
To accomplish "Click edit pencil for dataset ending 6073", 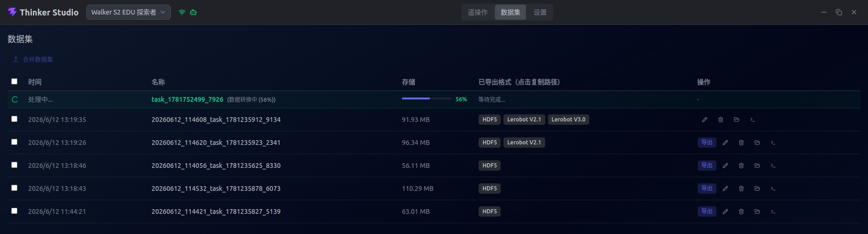I will (725, 189).
